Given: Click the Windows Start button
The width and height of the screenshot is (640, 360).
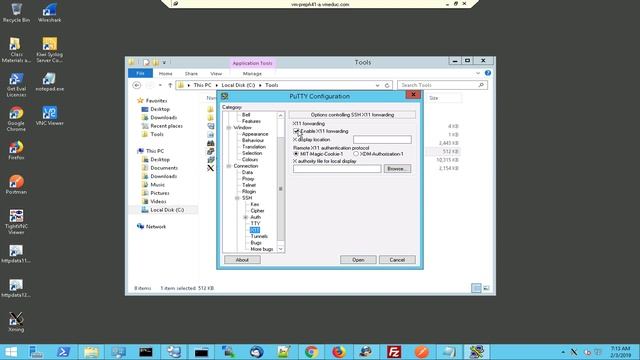Looking at the screenshot, I should [11, 352].
